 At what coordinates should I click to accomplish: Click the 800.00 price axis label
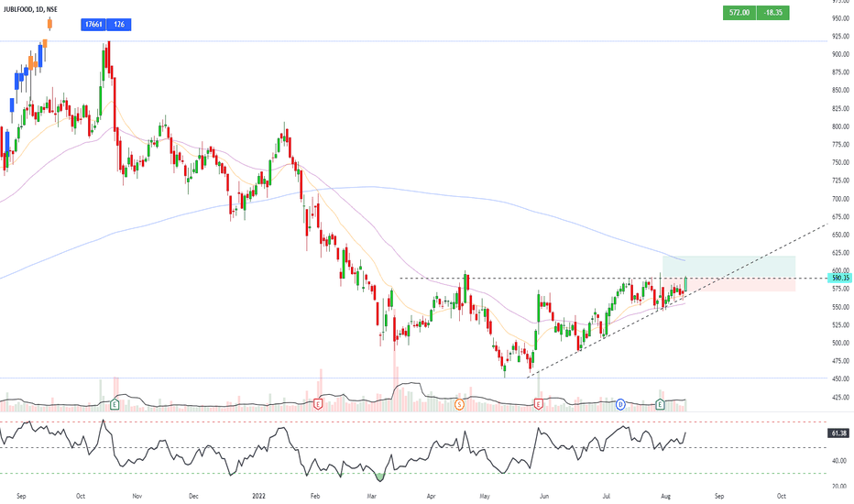click(840, 126)
